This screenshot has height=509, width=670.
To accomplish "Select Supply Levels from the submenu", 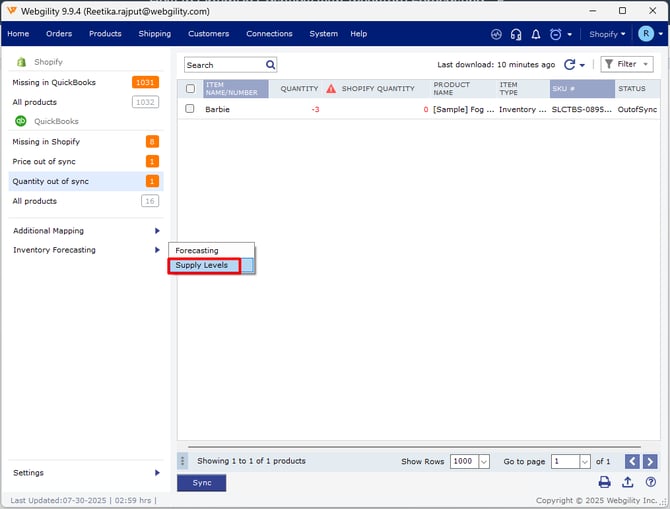I will (203, 266).
